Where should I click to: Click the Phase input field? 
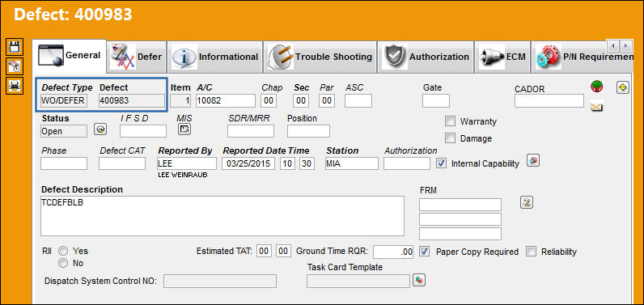coord(64,163)
